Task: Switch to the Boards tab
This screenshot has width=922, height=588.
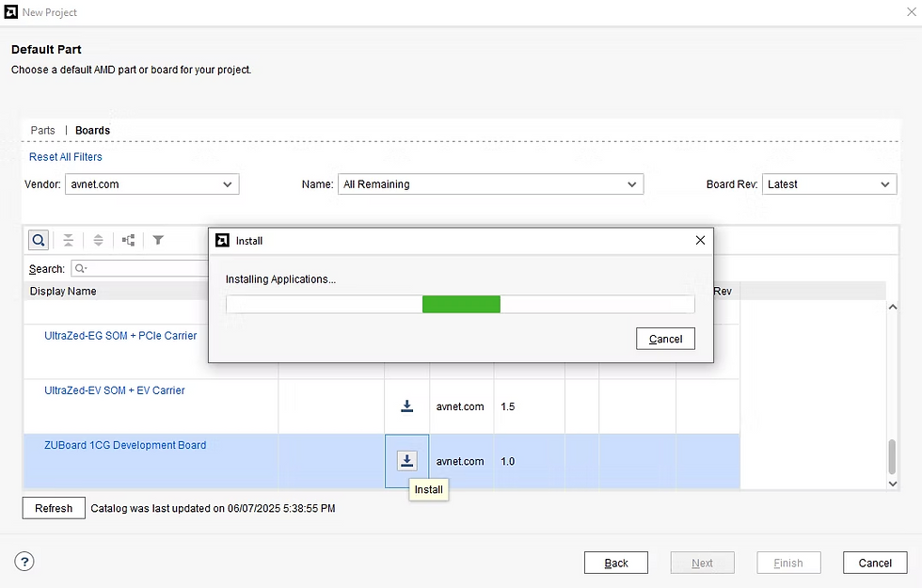Action: (92, 130)
